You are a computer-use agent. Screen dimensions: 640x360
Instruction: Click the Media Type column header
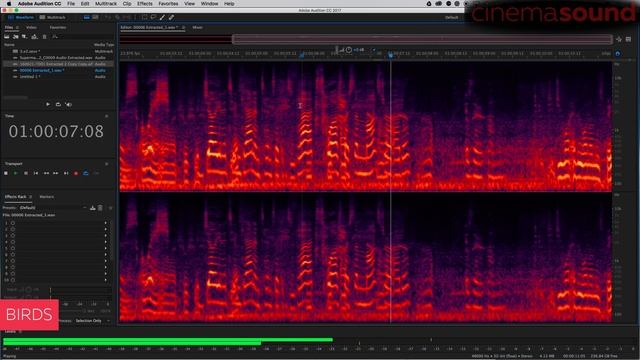(x=104, y=44)
